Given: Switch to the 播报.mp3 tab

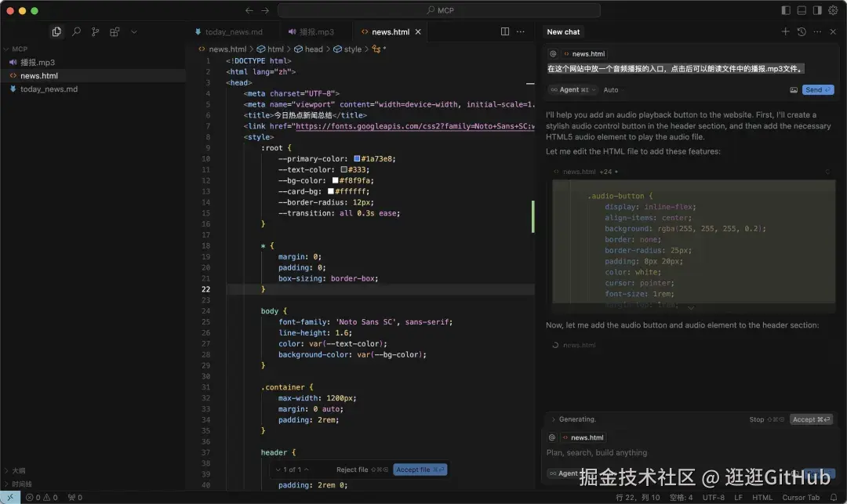Looking at the screenshot, I should (x=311, y=32).
